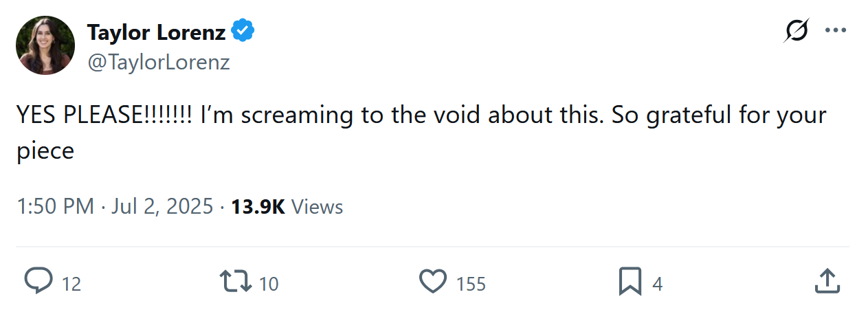The width and height of the screenshot is (868, 312).
Task: Click the word "piece" in the tweet
Action: (45, 151)
